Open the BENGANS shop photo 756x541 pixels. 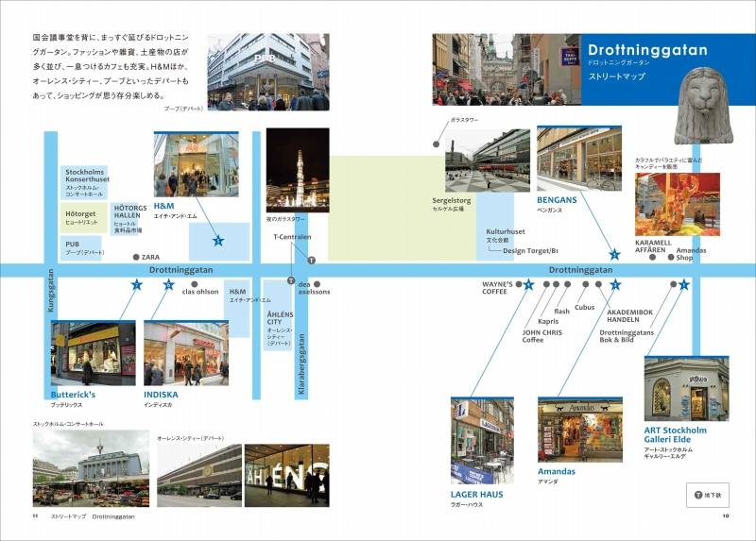579,159
